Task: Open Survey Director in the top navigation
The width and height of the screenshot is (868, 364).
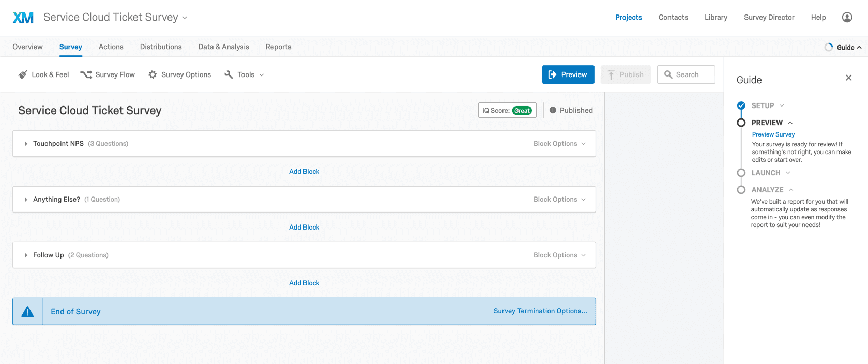Action: 769,17
